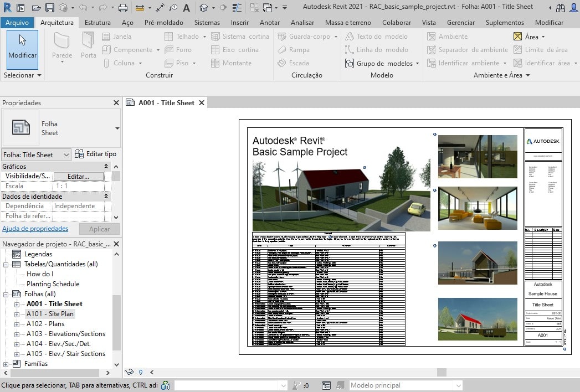Open Visibilidade/Gráficos with the Editar button
Image resolution: width=580 pixels, height=392 pixels.
coord(78,176)
